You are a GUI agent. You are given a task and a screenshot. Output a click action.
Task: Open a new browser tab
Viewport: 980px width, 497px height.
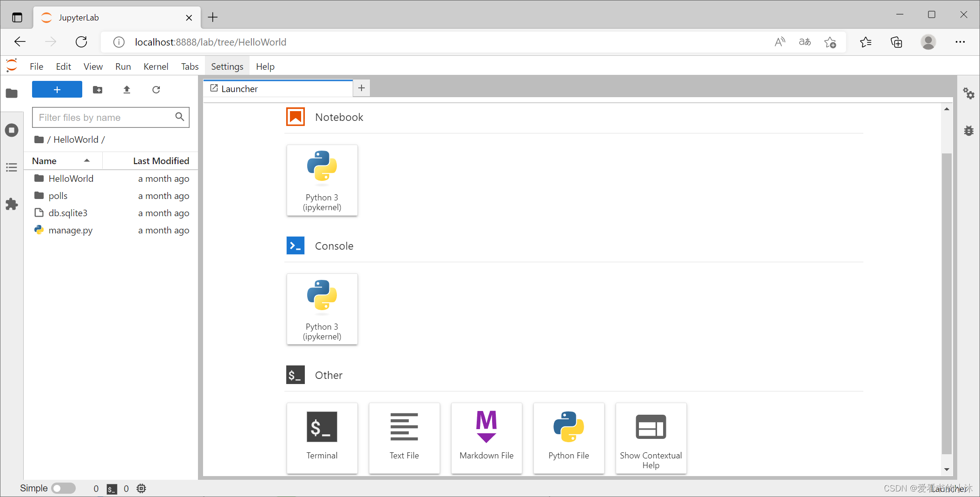point(213,17)
